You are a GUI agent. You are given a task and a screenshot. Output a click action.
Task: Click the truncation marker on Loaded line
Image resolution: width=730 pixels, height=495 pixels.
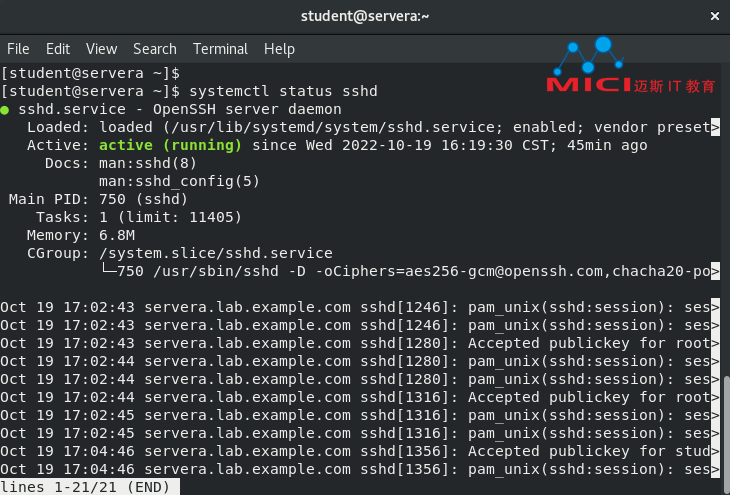point(715,127)
